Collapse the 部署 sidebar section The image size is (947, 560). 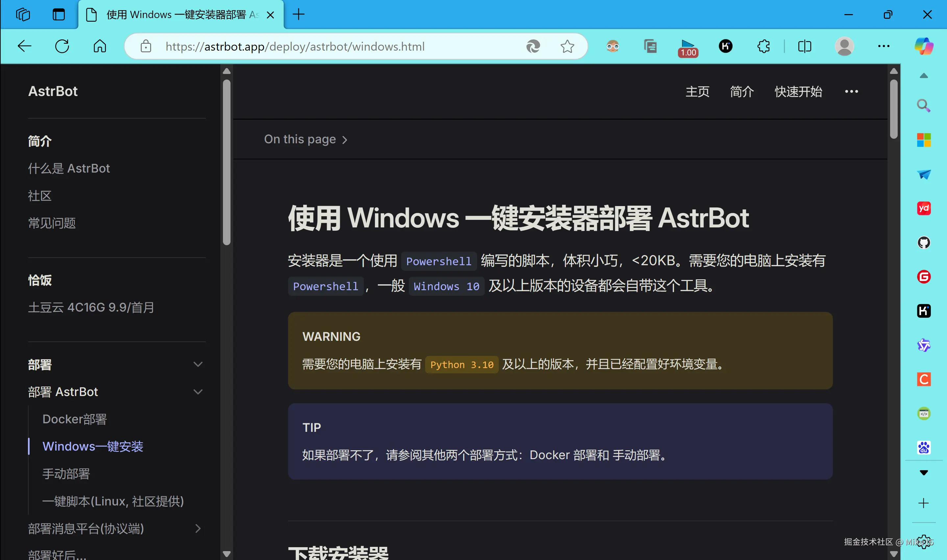(198, 364)
